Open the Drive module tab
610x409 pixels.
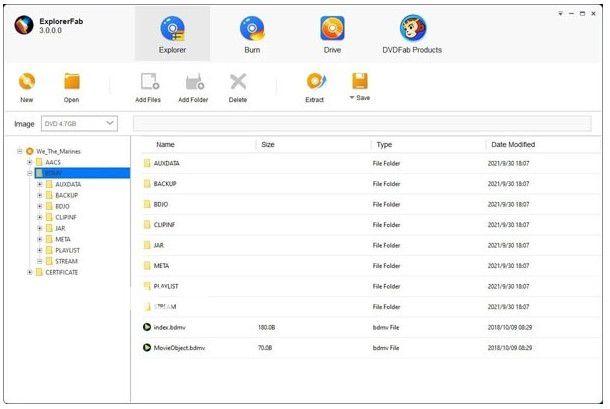(x=332, y=34)
